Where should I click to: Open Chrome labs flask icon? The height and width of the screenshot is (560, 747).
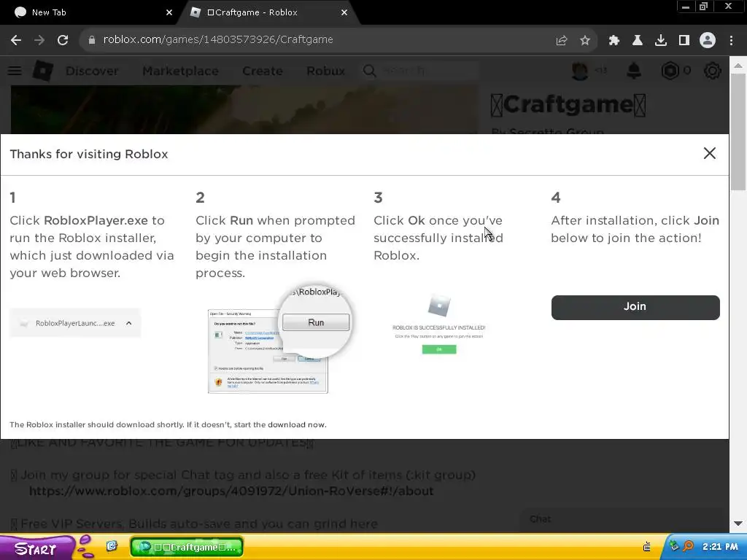click(637, 41)
